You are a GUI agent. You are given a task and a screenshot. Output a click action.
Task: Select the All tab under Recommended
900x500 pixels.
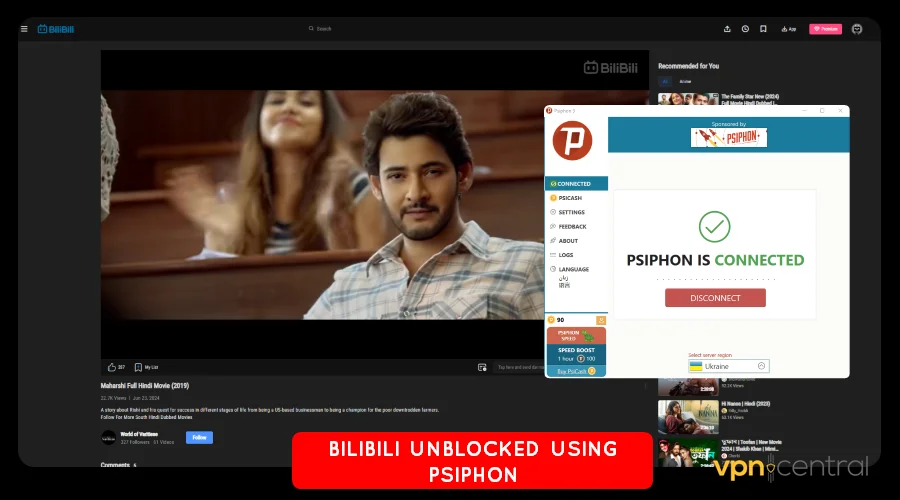point(665,82)
